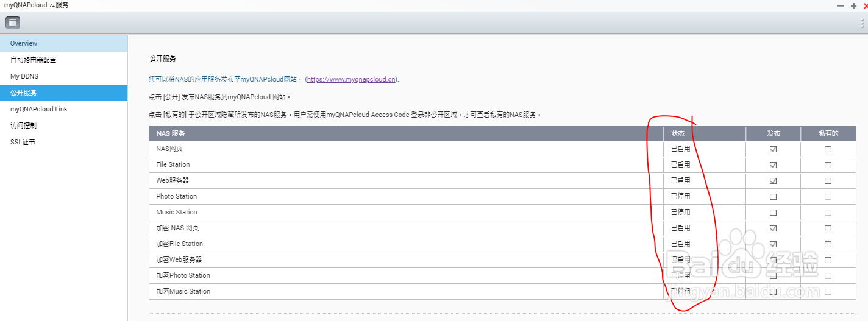Screen dimensions: 868x321
Task: Check publish for Music Station
Action: 774,213
